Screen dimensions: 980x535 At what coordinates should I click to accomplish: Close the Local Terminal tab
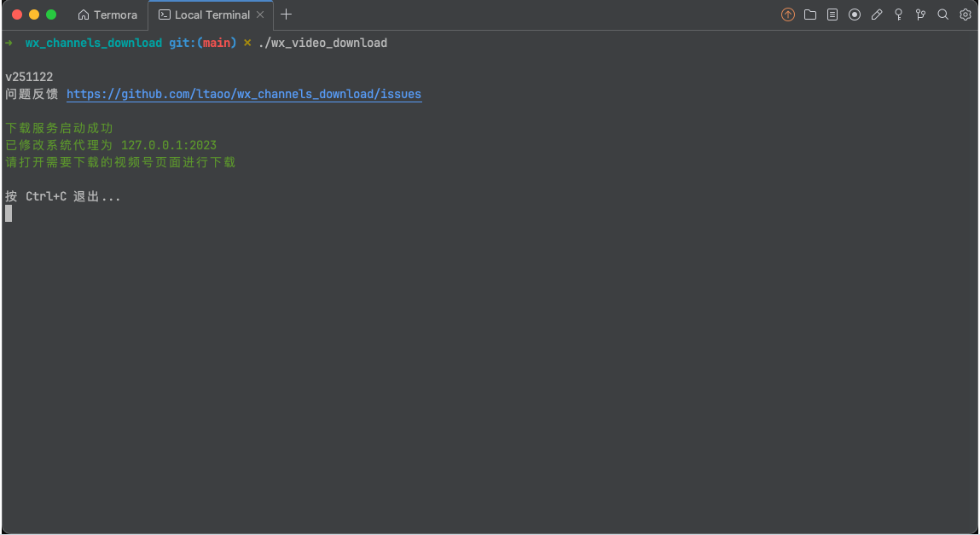(x=260, y=15)
